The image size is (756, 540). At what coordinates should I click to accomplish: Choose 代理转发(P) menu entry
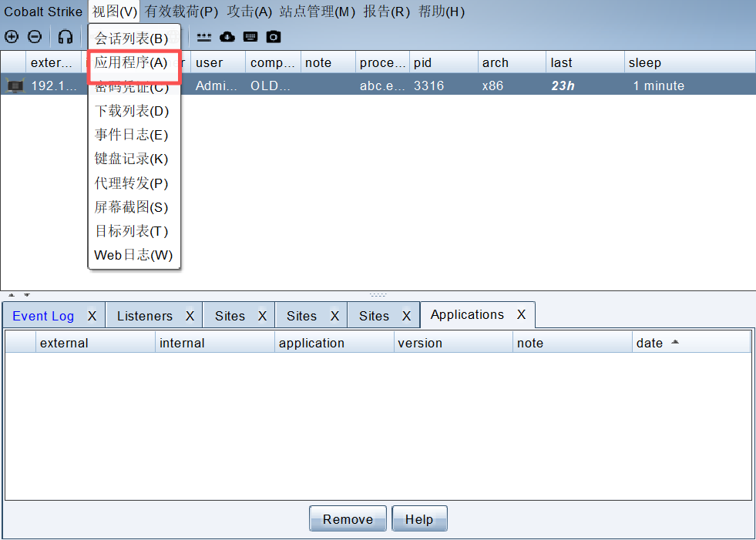pyautogui.click(x=134, y=183)
